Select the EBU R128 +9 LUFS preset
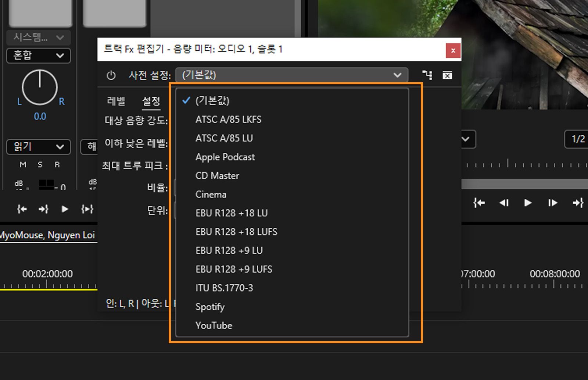The height and width of the screenshot is (380, 588). (x=234, y=269)
